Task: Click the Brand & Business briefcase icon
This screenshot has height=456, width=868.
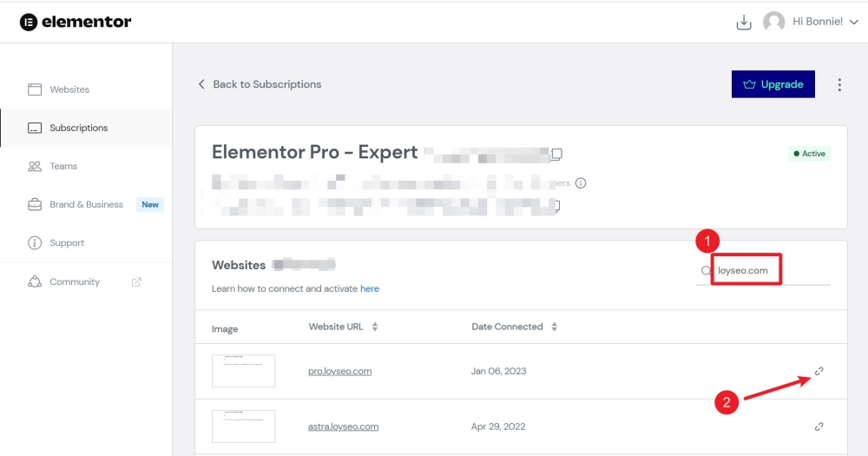Action: tap(35, 204)
